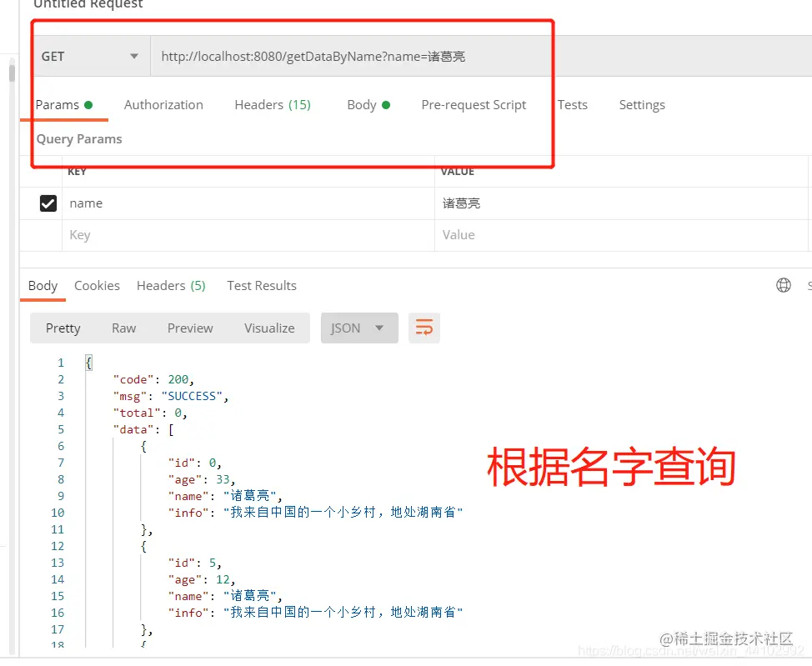Click the Untitled Request title
Screen dimensions: 812x666
88,5
